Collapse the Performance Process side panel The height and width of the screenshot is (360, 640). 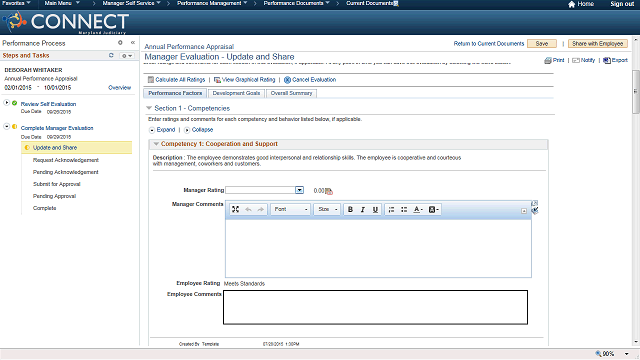[133, 42]
